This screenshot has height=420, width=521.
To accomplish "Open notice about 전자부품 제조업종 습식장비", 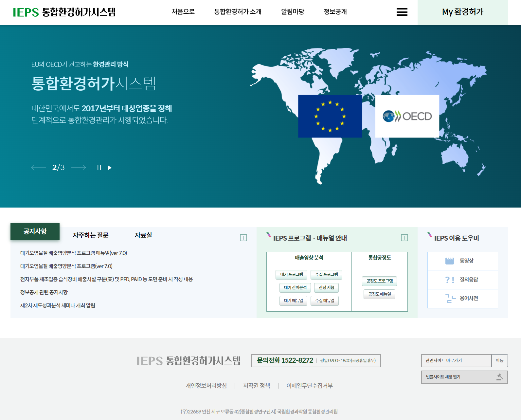I will (107, 279).
